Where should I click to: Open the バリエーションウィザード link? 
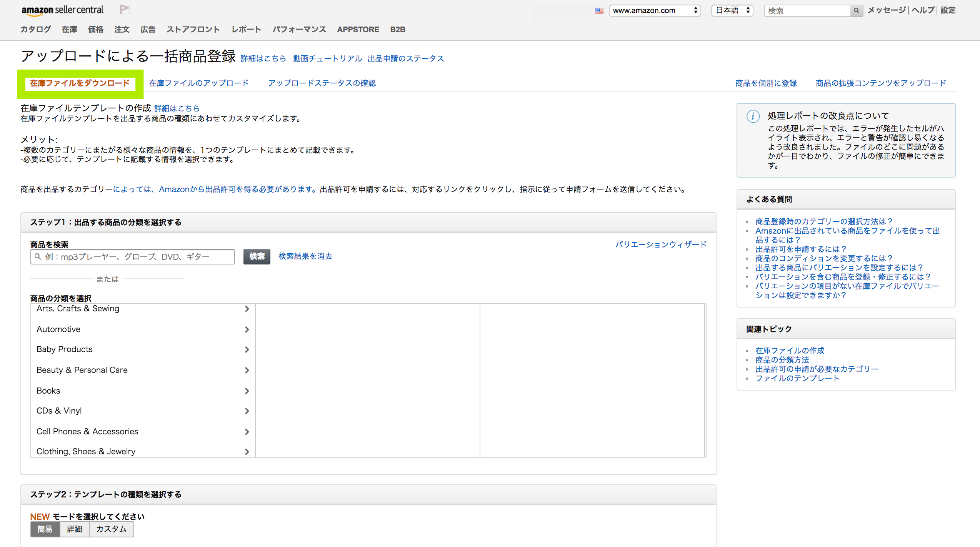[x=661, y=245]
